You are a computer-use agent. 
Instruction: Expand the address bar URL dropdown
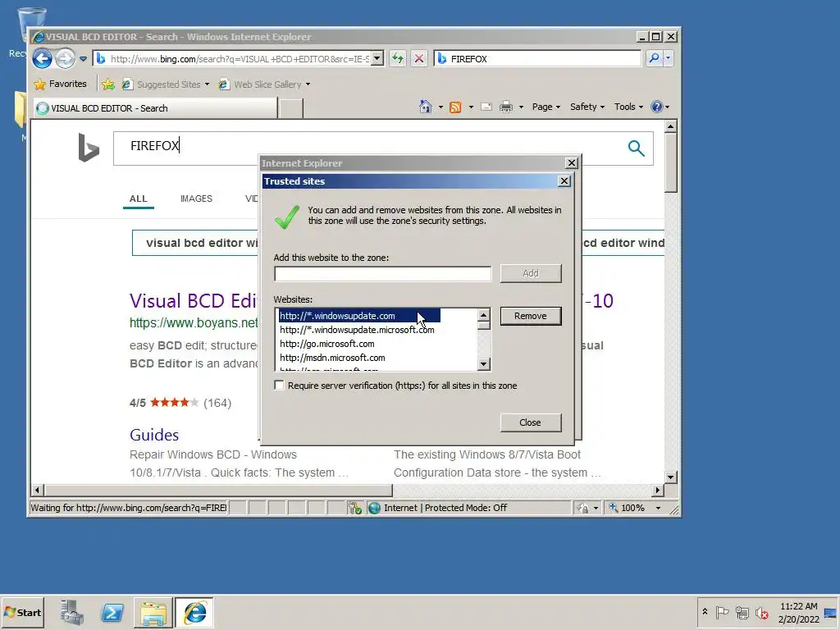click(377, 58)
